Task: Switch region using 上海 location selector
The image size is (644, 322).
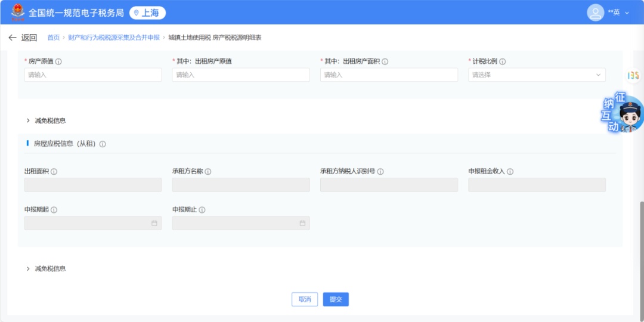Action: pyautogui.click(x=147, y=13)
